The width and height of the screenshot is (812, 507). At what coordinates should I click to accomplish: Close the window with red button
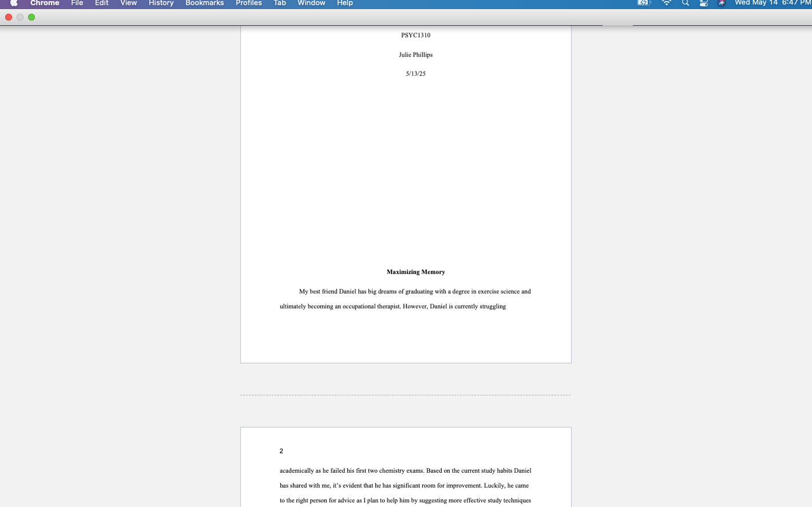pos(9,17)
